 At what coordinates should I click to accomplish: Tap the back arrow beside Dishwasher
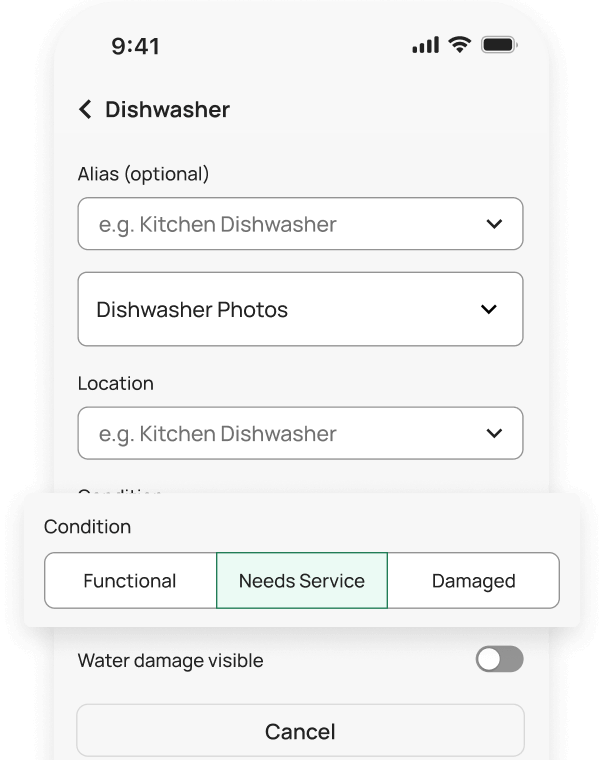click(x=86, y=110)
